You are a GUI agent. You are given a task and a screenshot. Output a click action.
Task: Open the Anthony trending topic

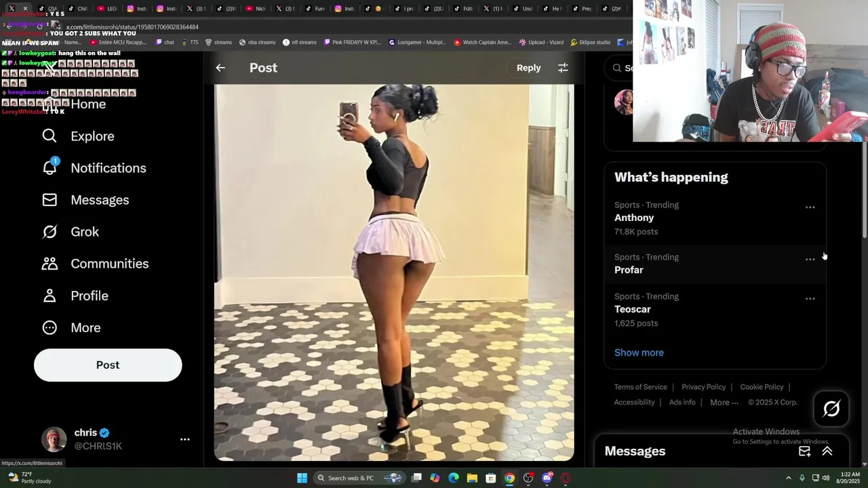click(x=715, y=218)
